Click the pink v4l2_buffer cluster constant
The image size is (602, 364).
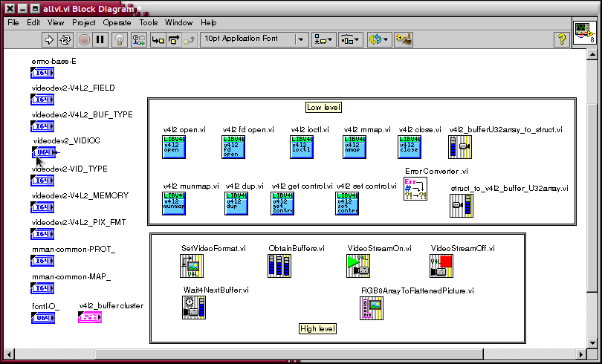[x=90, y=317]
